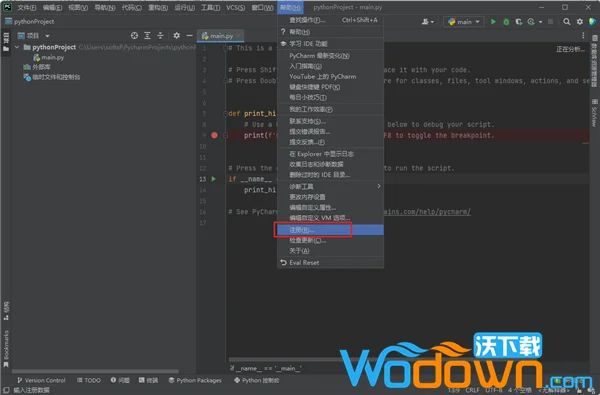600x395 pixels.
Task: Open IDE settings gear in top toolbar
Action: pyautogui.click(x=580, y=22)
